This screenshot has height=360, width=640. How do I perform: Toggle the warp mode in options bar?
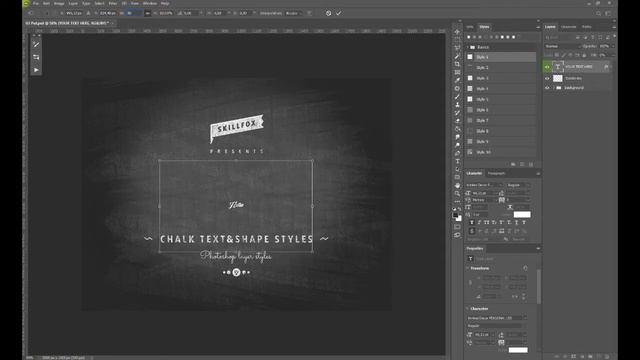pos(309,13)
